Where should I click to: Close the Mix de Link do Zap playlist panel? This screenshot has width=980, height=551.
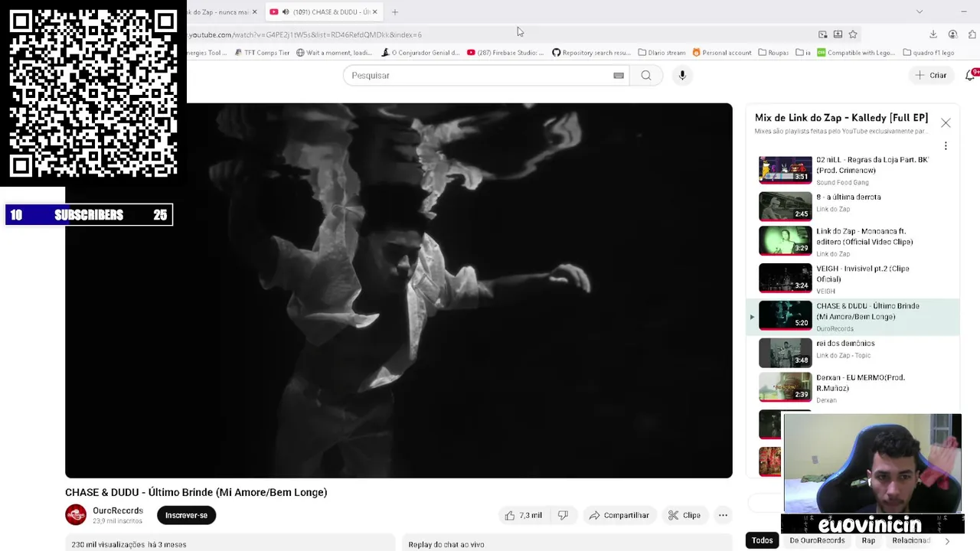946,122
